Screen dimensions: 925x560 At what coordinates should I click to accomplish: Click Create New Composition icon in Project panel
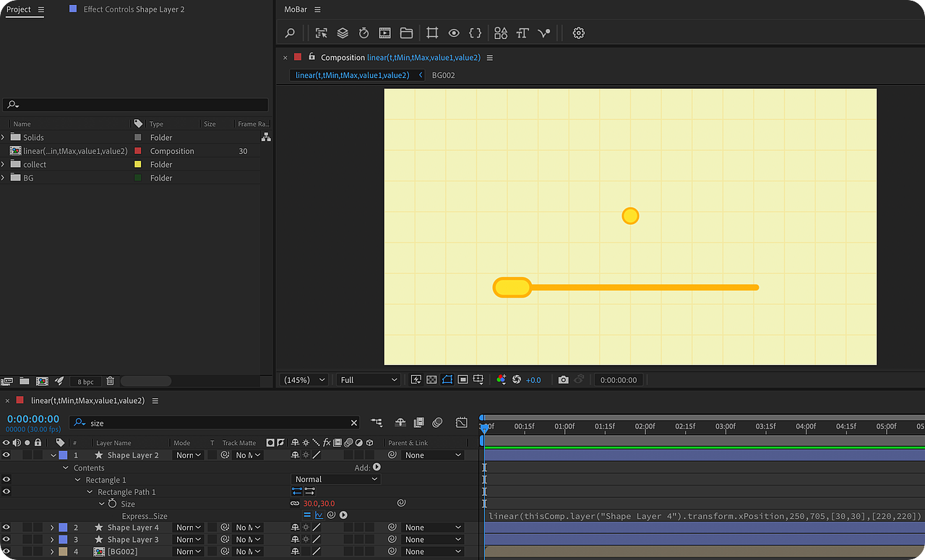pos(42,381)
